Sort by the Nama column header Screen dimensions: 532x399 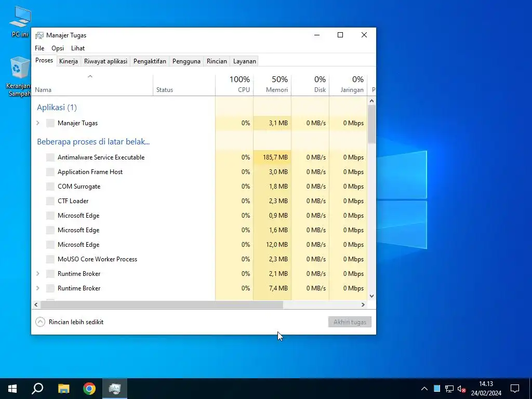(x=92, y=85)
